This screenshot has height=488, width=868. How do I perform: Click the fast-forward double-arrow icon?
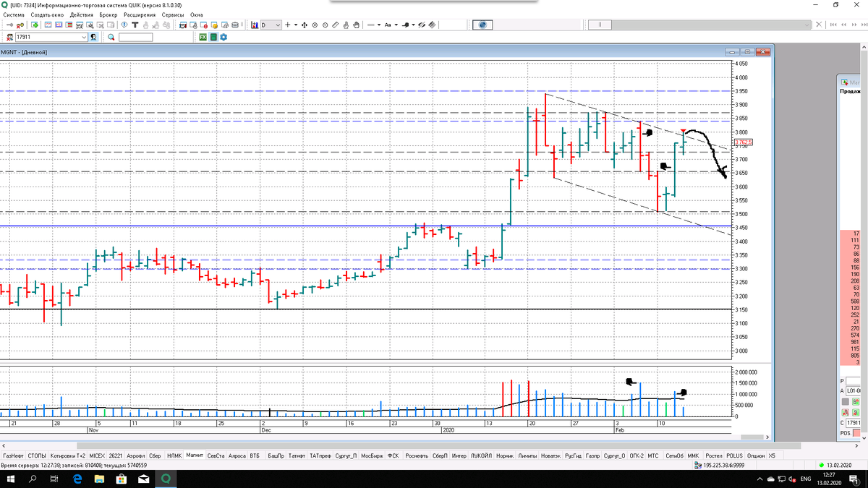click(854, 25)
